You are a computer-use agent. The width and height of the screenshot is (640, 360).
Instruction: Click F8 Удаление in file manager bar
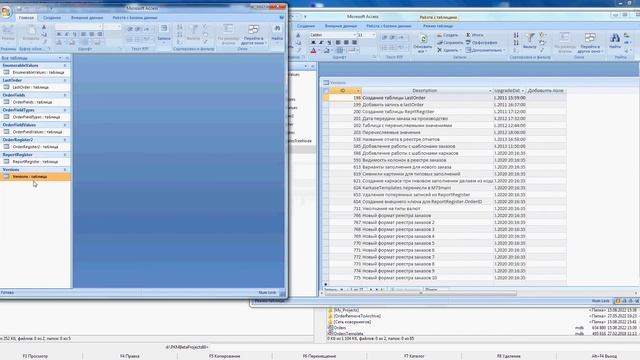pos(509,356)
